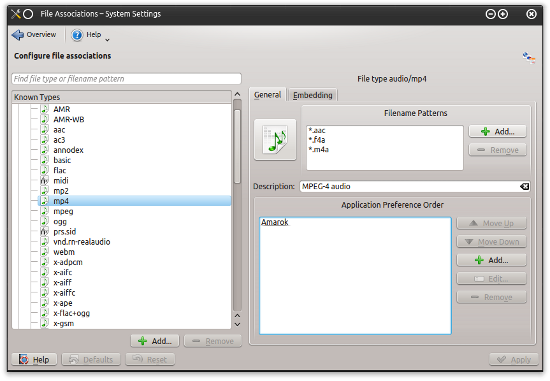Screen dimensions: 550x381
Task: Click the Known Types column header
Action: point(121,97)
